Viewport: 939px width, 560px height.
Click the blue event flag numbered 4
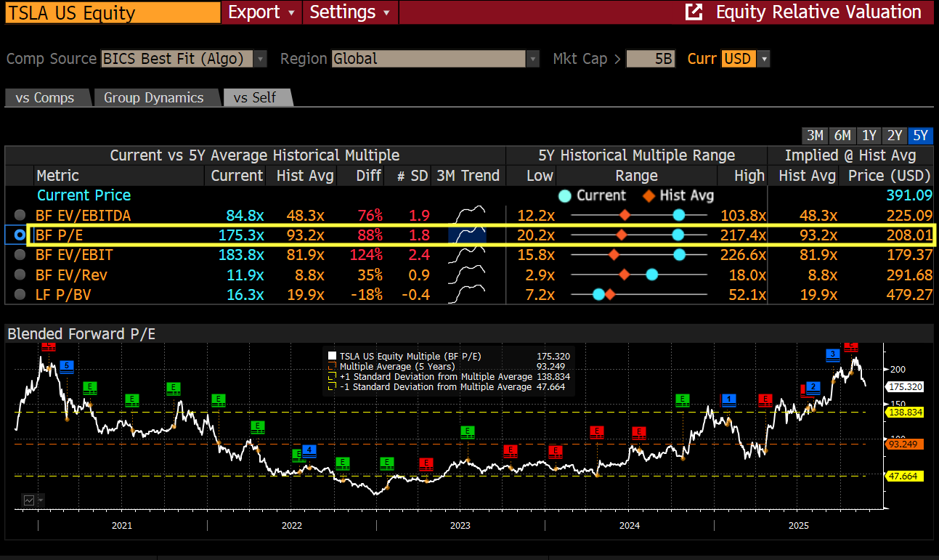pyautogui.click(x=309, y=450)
